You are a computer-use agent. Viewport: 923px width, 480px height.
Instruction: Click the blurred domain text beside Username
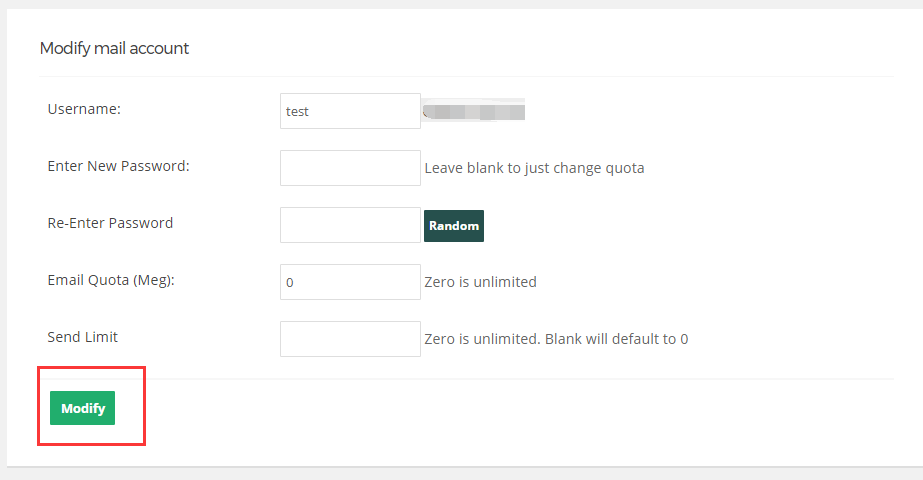474,111
